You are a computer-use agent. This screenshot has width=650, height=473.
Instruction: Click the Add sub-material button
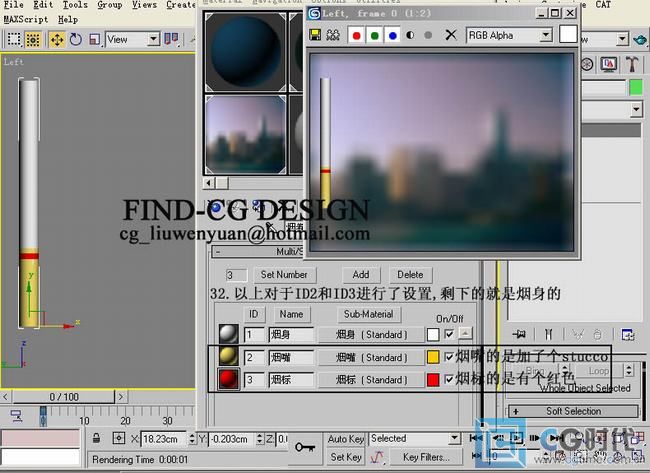tap(361, 274)
